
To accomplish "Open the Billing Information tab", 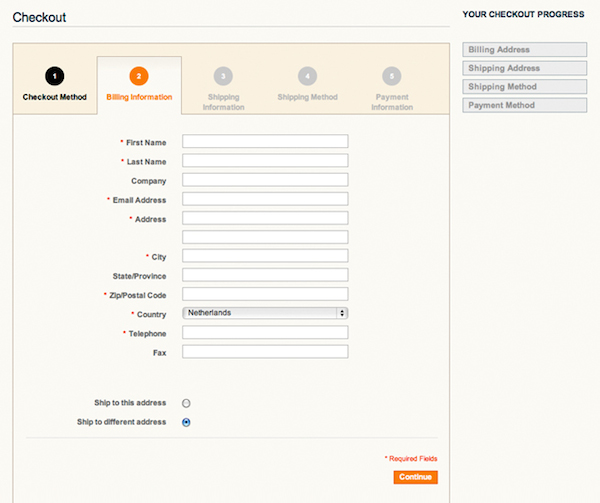I will click(139, 85).
